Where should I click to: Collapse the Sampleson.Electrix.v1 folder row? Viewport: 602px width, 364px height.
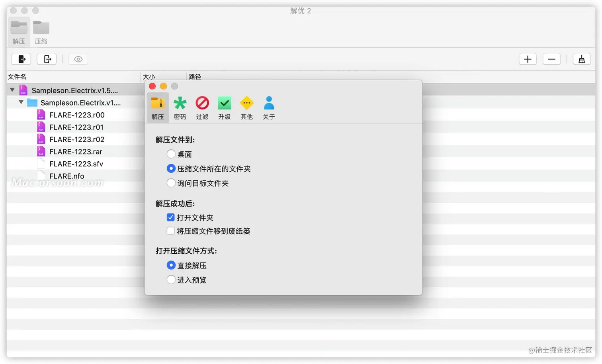click(21, 102)
